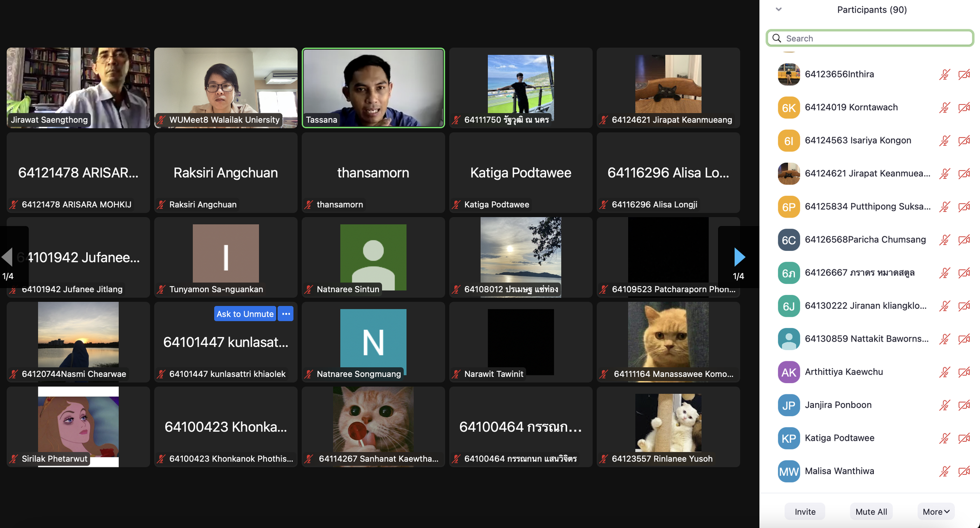Screen dimensions: 980x528
Task: Open the More dropdown in participants panel
Action: click(935, 512)
